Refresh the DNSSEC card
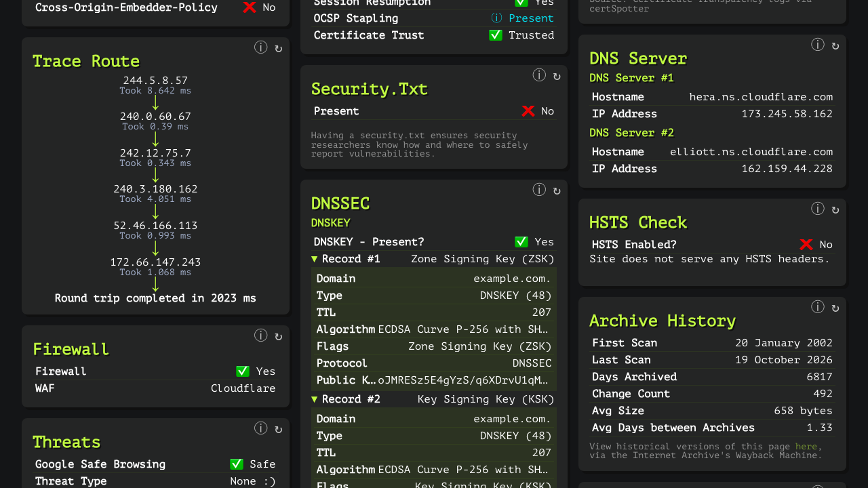This screenshot has height=488, width=868. (557, 190)
